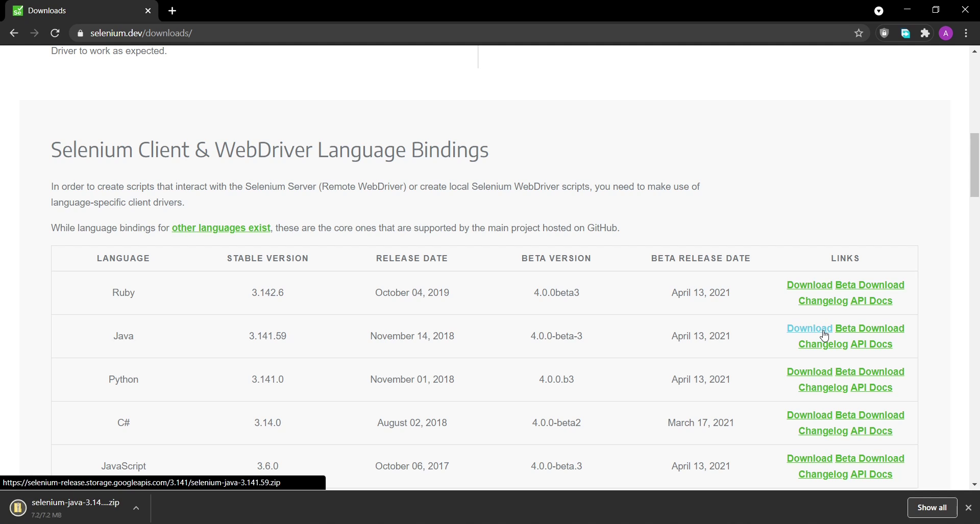This screenshot has height=524, width=980.
Task: Select the Java stable version 3.141.59
Action: (267, 336)
